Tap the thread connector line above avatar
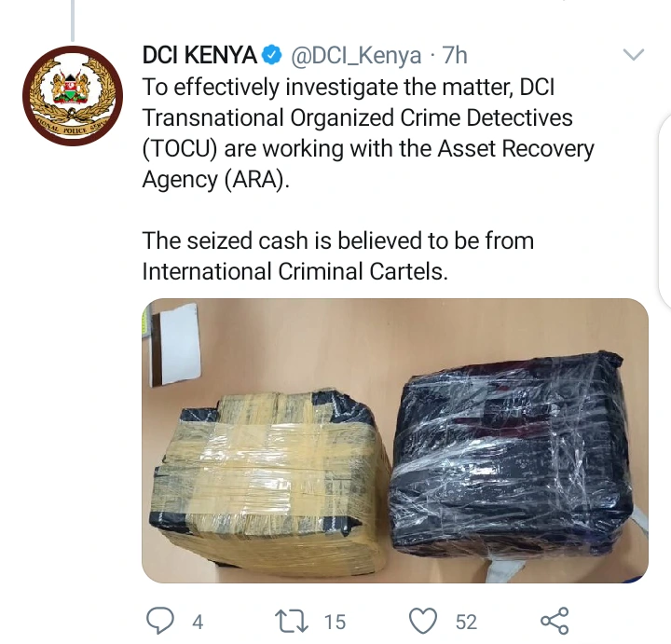The image size is (671, 644). pyautogui.click(x=73, y=21)
